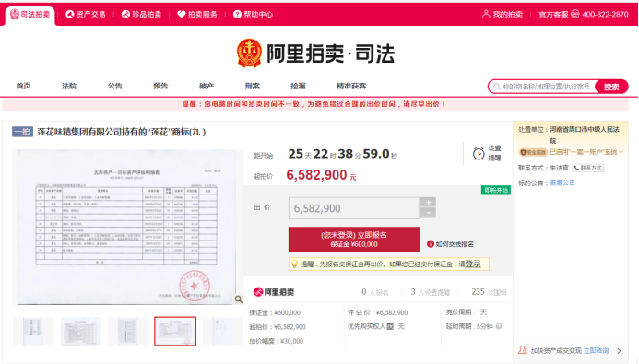Click the magnifier icon in search box
This screenshot has height=364, width=639.
(497, 87)
